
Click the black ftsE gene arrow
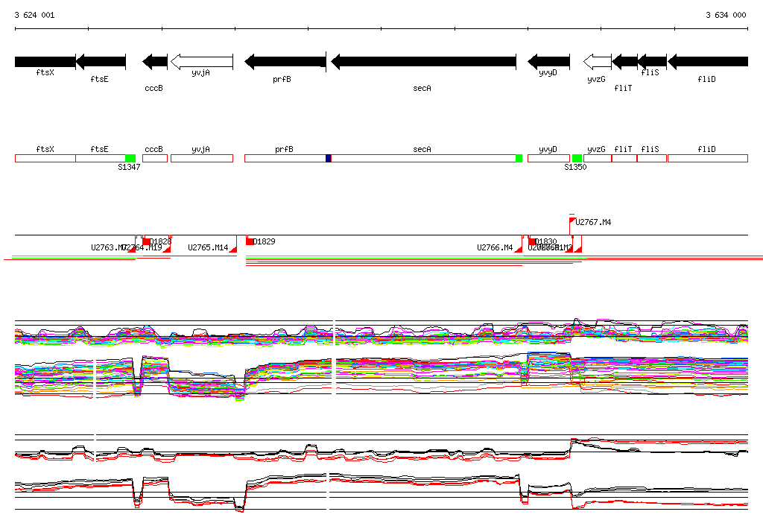[x=101, y=61]
